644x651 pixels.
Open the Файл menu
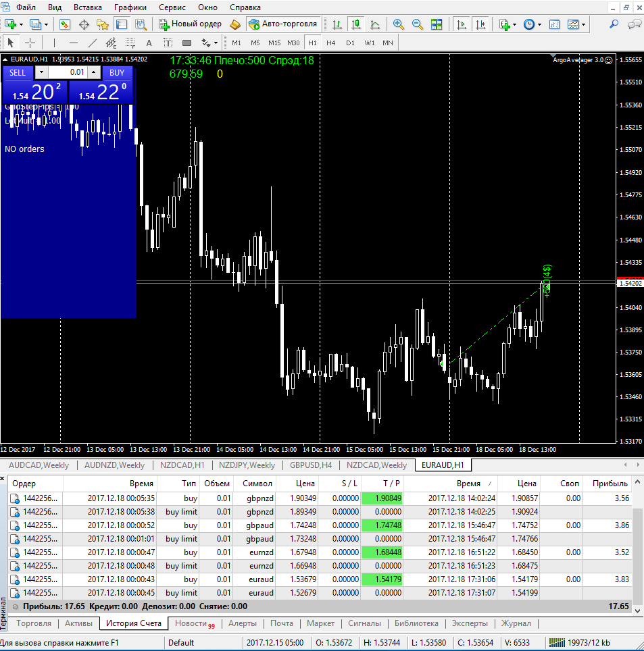tap(26, 7)
